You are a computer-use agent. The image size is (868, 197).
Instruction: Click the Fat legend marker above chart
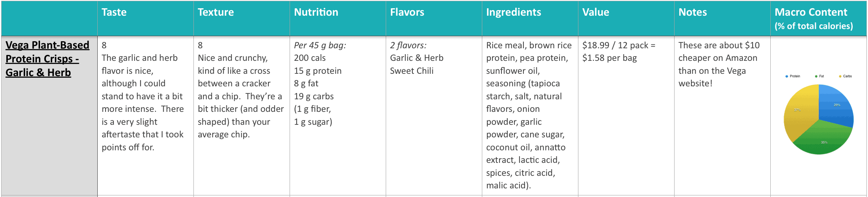[x=816, y=76]
